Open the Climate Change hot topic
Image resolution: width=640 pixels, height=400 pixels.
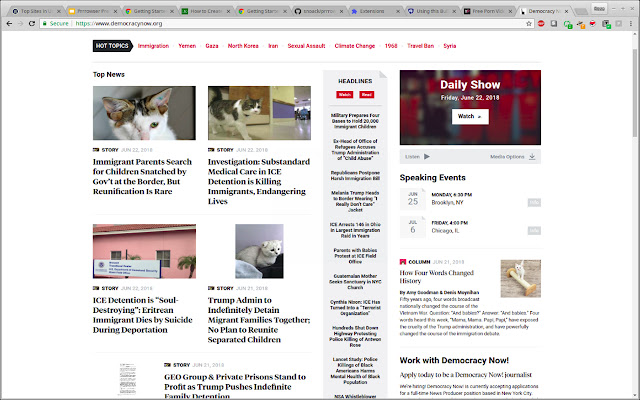pyautogui.click(x=355, y=46)
